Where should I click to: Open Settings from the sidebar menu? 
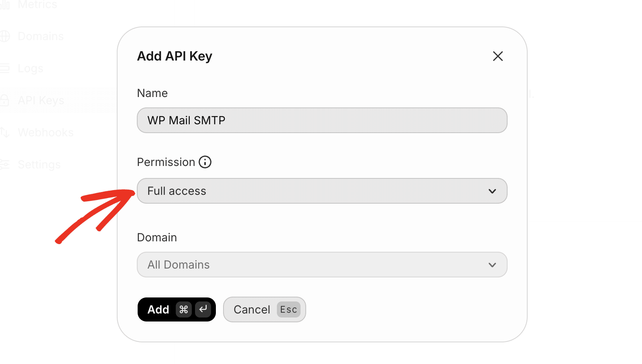coord(39,164)
